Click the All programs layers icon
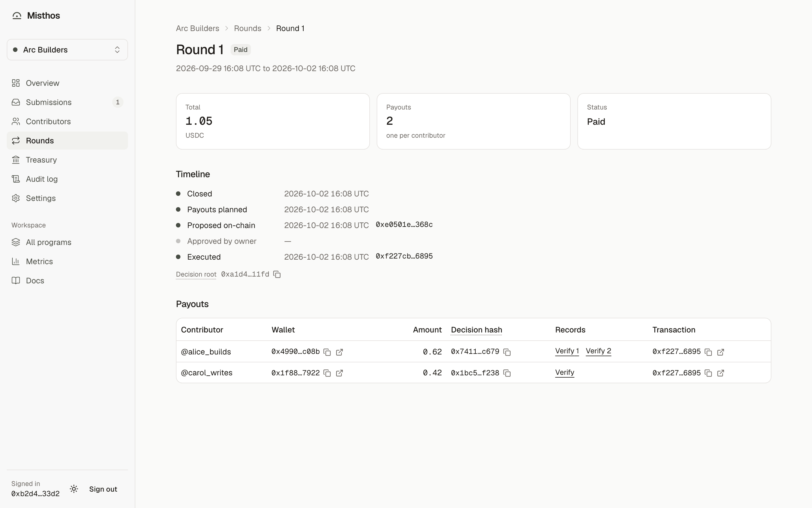The width and height of the screenshot is (812, 508). tap(16, 242)
